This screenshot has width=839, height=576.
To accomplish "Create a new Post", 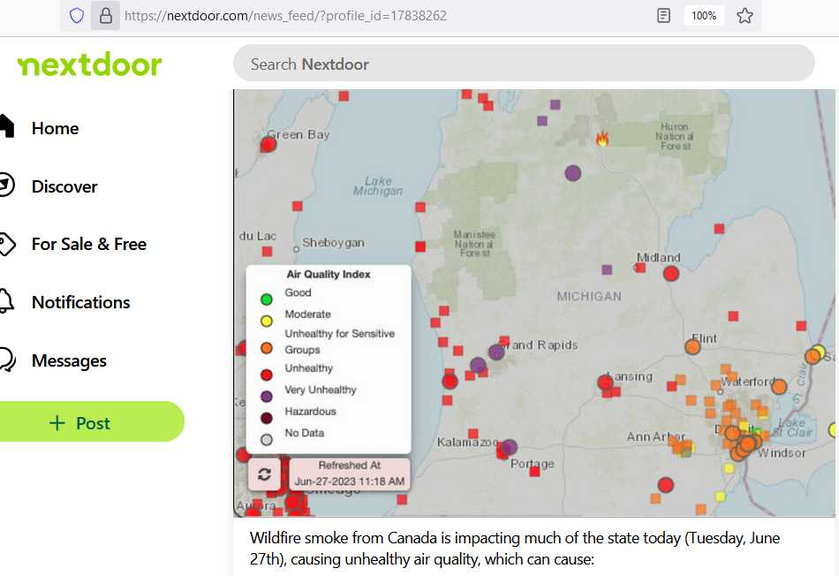I will pyautogui.click(x=91, y=422).
